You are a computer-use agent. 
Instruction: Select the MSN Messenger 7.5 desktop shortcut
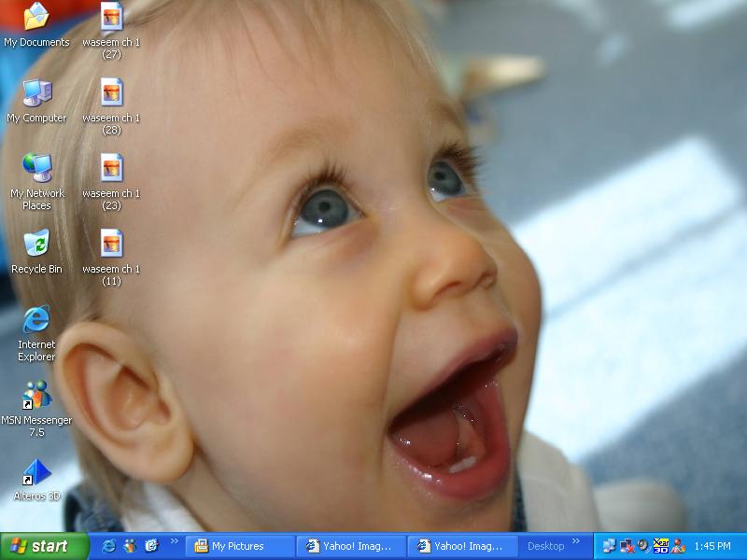(x=36, y=409)
